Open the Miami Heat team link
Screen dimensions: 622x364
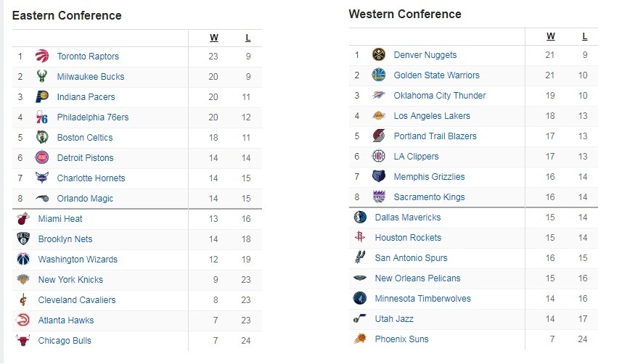click(x=60, y=219)
